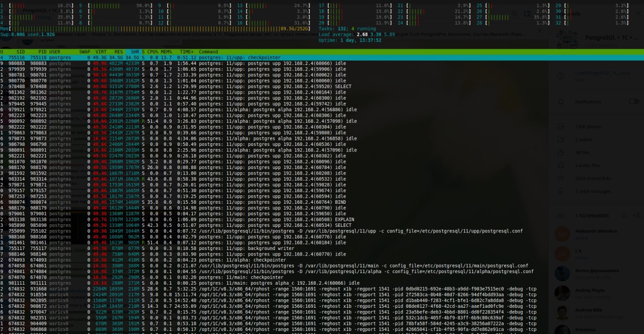Select rphost process with PID 908672
Viewport: 644px width, 334px height.
[322, 306]
